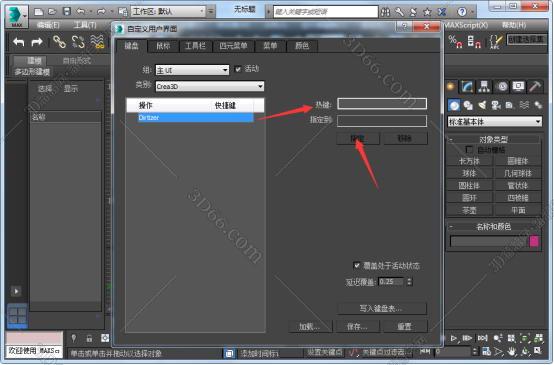Switch to the 鼠标 (Mouse) tab

click(x=163, y=46)
